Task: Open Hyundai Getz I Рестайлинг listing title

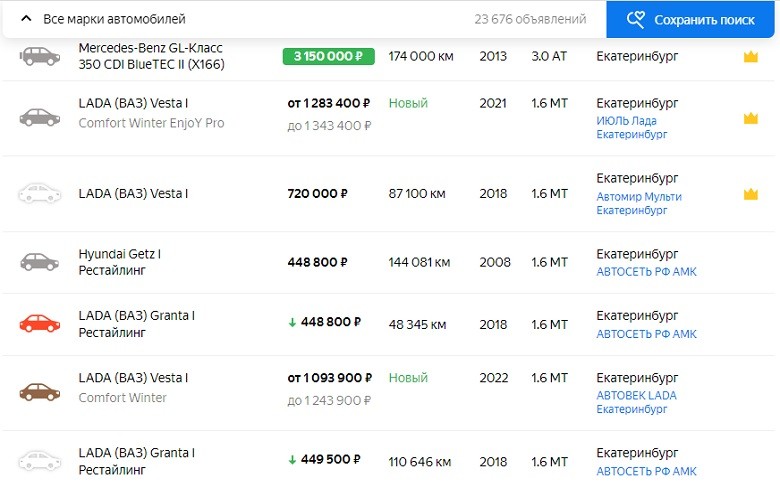Action: point(120,262)
